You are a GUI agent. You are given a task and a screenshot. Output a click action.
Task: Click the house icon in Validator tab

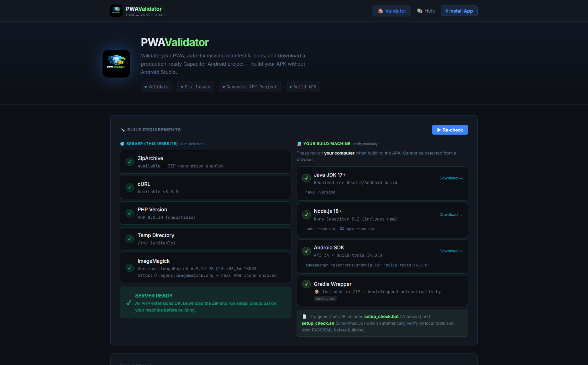380,11
